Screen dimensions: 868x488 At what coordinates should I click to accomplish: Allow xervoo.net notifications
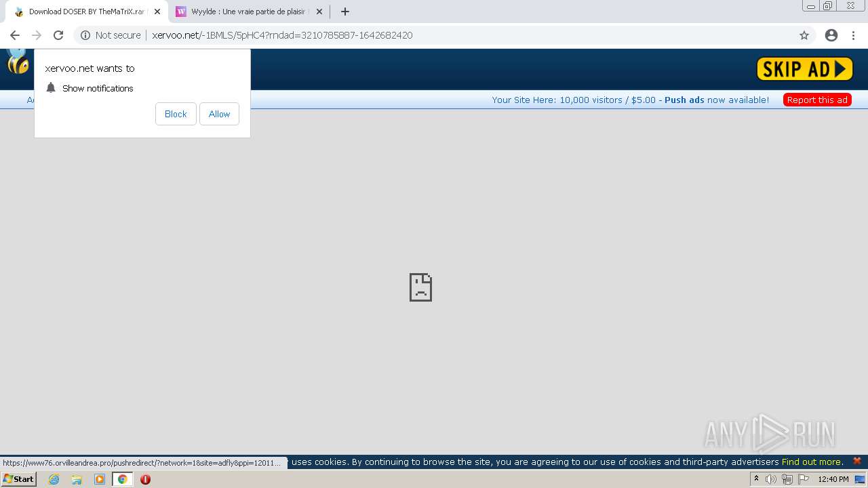[219, 114]
